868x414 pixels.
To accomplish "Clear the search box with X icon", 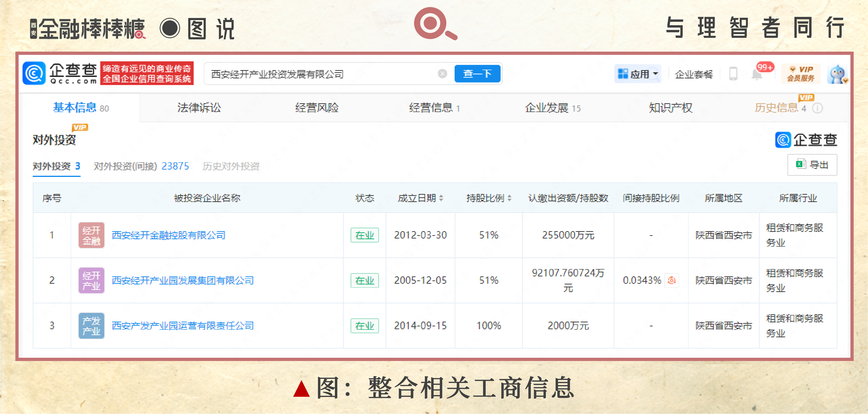I will point(442,74).
